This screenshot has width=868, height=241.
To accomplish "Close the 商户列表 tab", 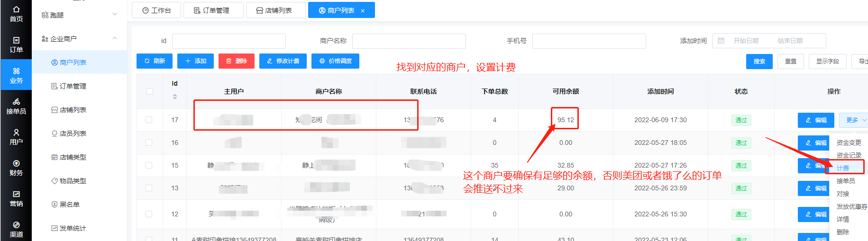I will [363, 10].
